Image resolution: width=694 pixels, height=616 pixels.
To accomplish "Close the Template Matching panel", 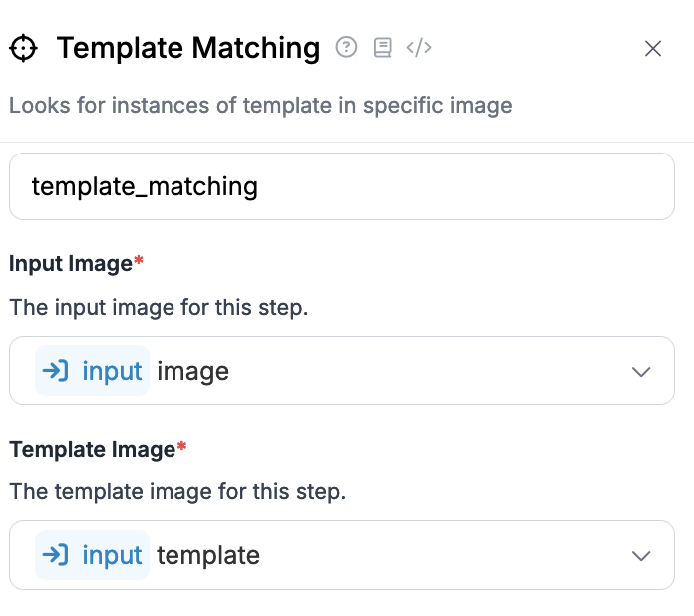I will pyautogui.click(x=653, y=48).
